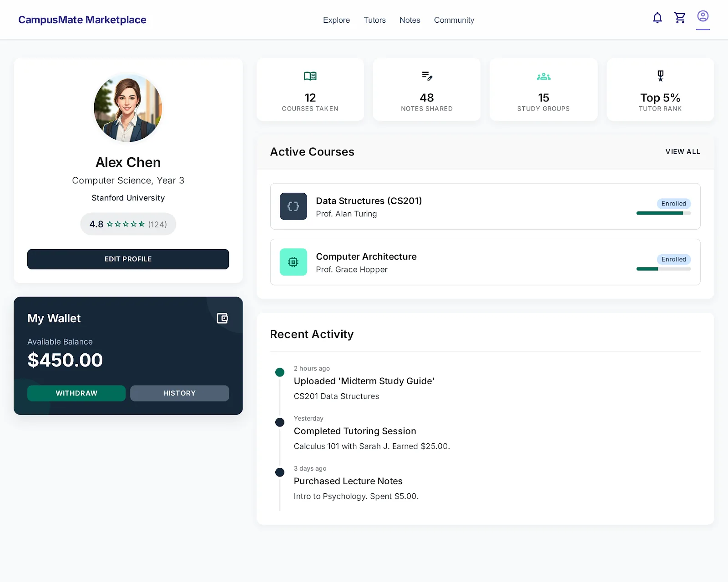Click the 12 Courses Taken stat
728x582 pixels.
310,90
